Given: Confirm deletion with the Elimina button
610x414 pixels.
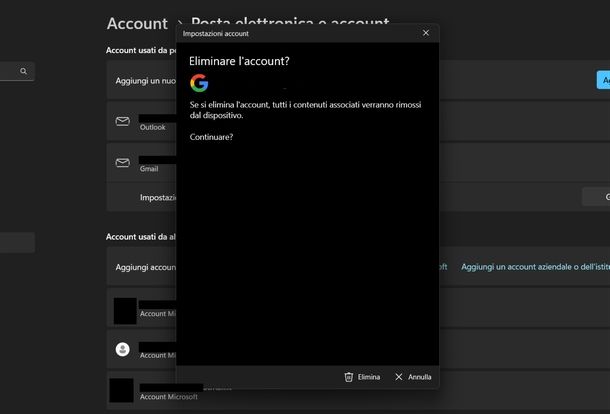Looking at the screenshot, I should pos(362,377).
